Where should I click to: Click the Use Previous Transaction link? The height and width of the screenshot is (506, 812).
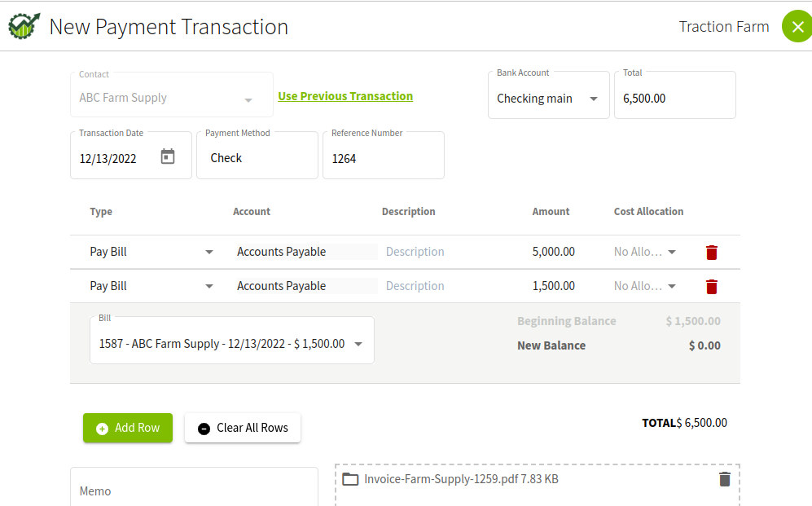pos(345,96)
